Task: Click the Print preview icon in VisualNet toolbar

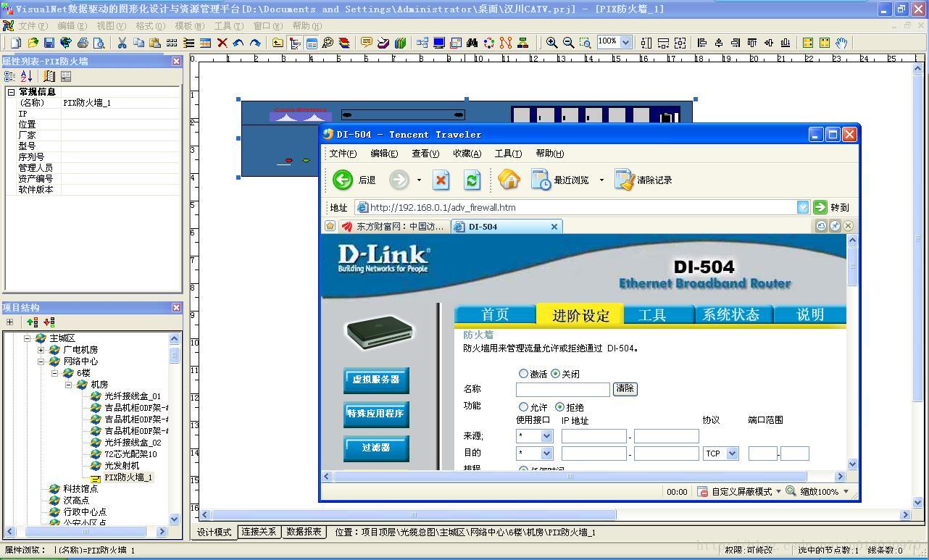Action: tap(99, 43)
